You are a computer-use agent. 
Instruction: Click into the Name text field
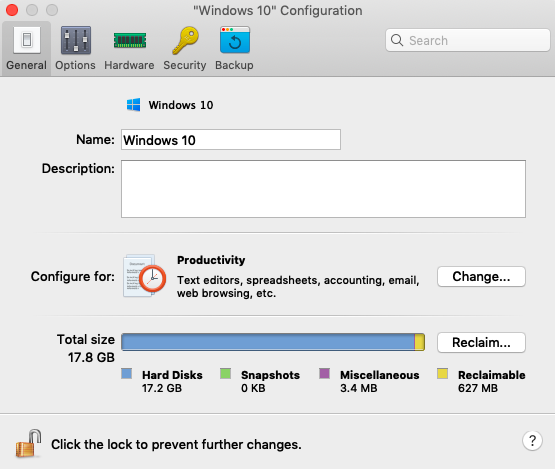coord(231,140)
